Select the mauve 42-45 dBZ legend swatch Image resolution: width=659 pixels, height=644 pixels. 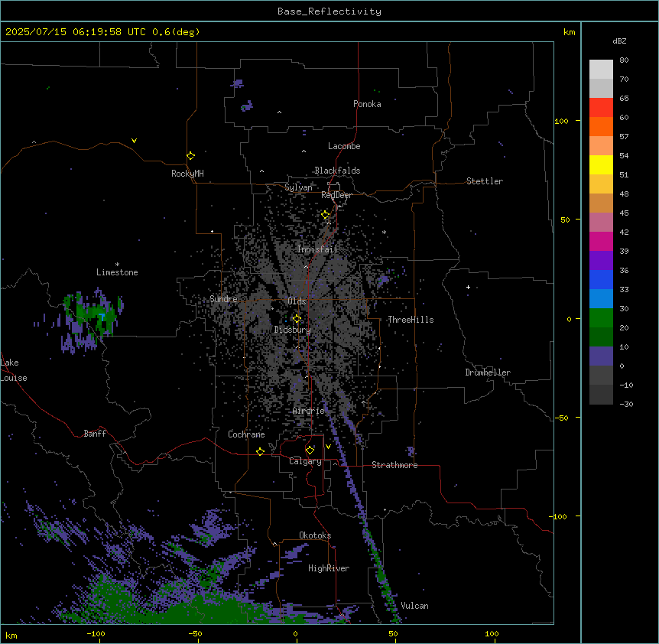tap(601, 223)
